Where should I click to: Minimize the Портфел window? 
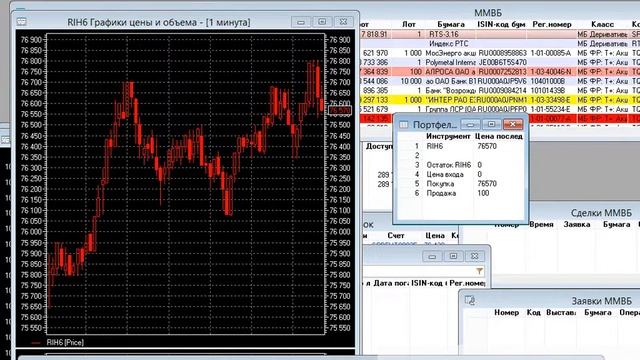tap(470, 124)
